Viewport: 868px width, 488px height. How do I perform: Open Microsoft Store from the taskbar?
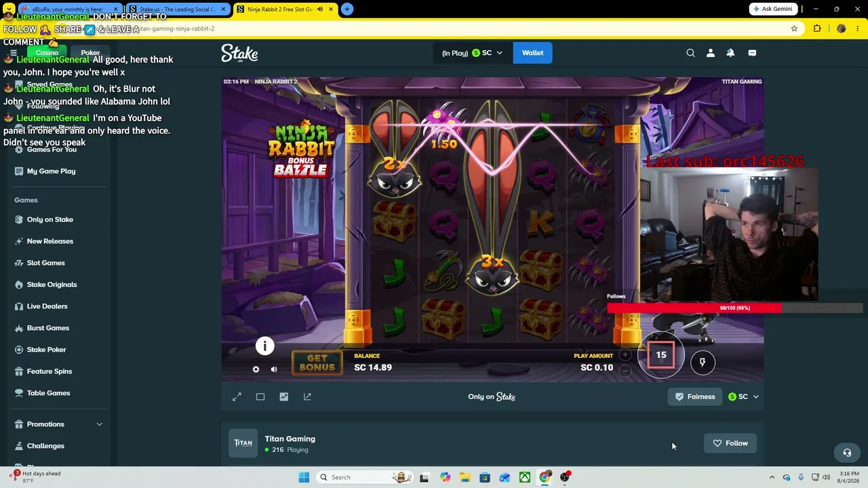click(x=485, y=477)
